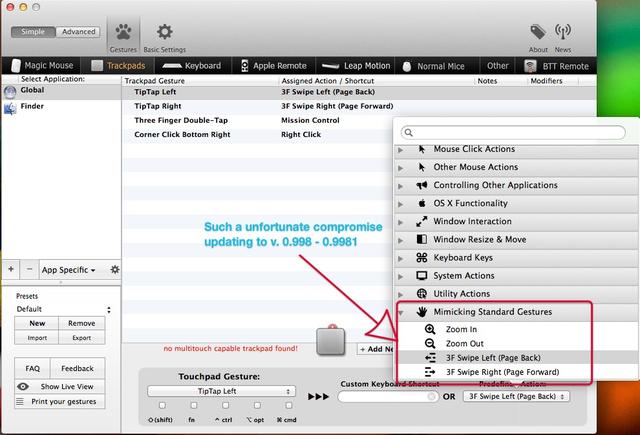Viewport: 640px width, 435px height.
Task: Click the Global application globe icon
Action: pyautogui.click(x=10, y=92)
